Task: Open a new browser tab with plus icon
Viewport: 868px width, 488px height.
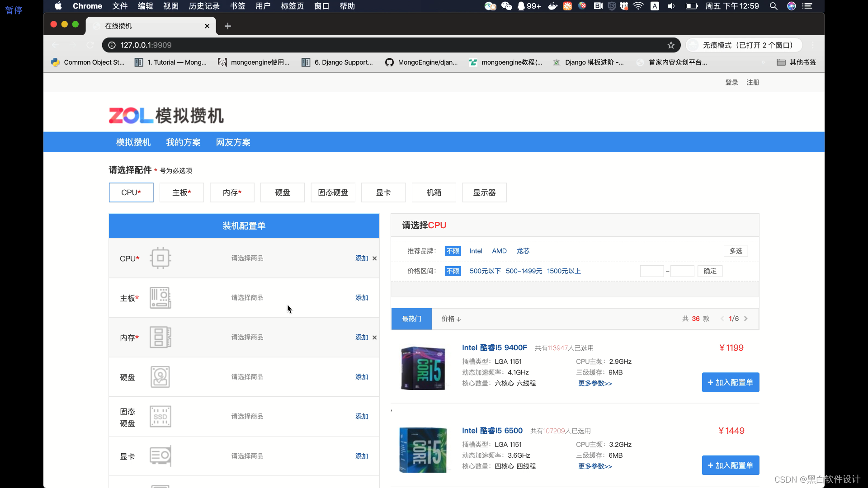Action: pos(228,26)
